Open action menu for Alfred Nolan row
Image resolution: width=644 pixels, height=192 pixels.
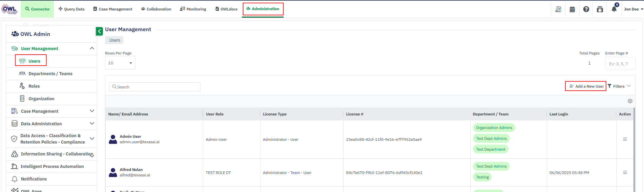(625, 172)
